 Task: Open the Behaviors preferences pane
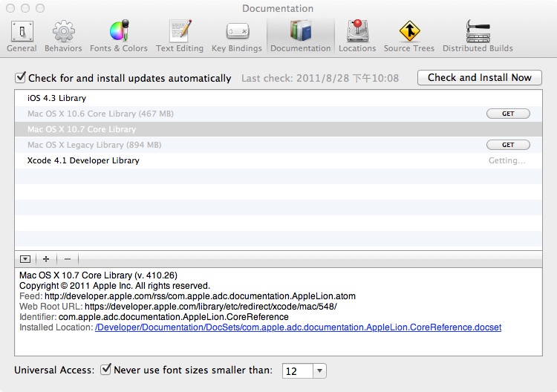point(63,36)
